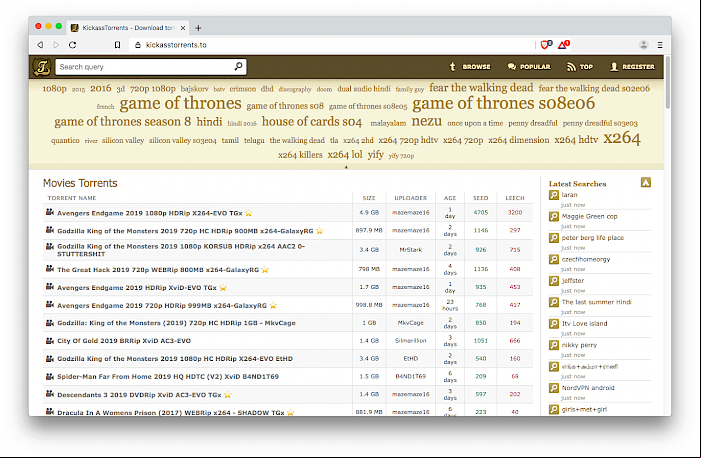Click search icon next to 'Maggie Green cop'
This screenshot has height=458, width=701.
pyautogui.click(x=554, y=216)
